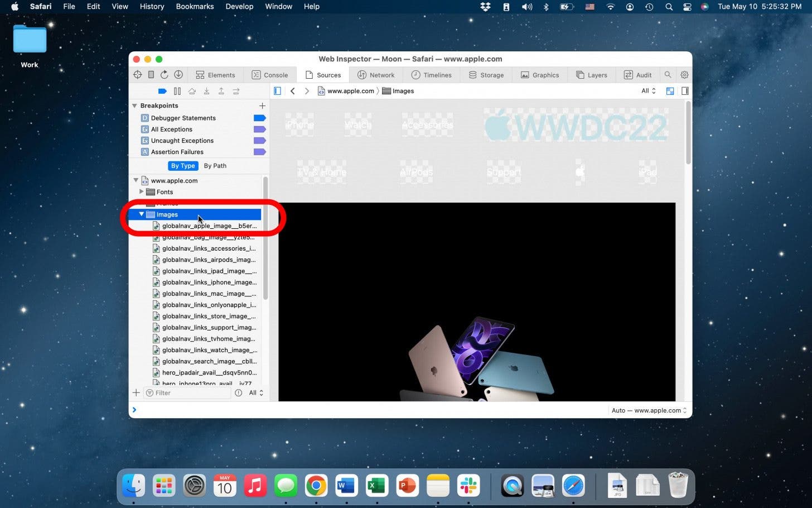This screenshot has width=812, height=508.
Task: Switch to the Network tab
Action: click(376, 75)
